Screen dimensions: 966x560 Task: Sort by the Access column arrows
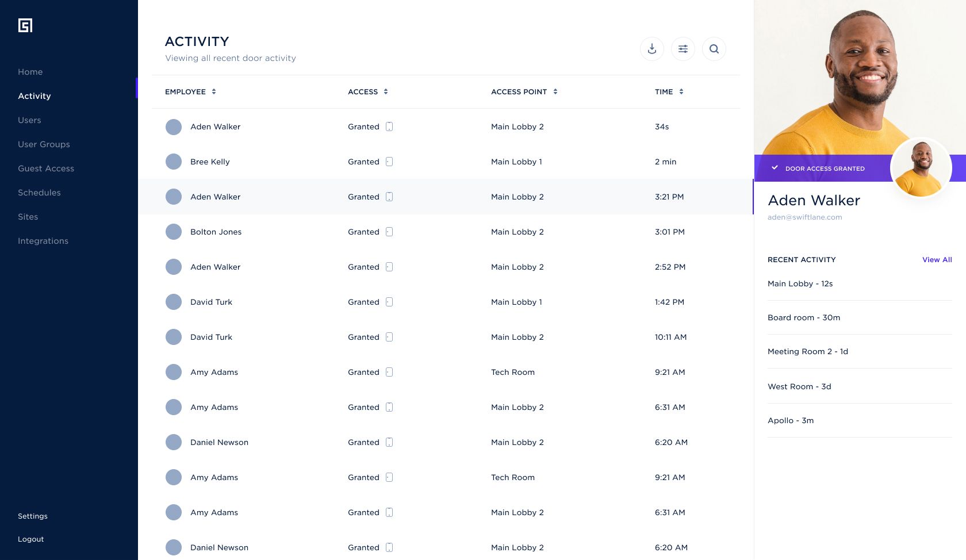(x=386, y=91)
